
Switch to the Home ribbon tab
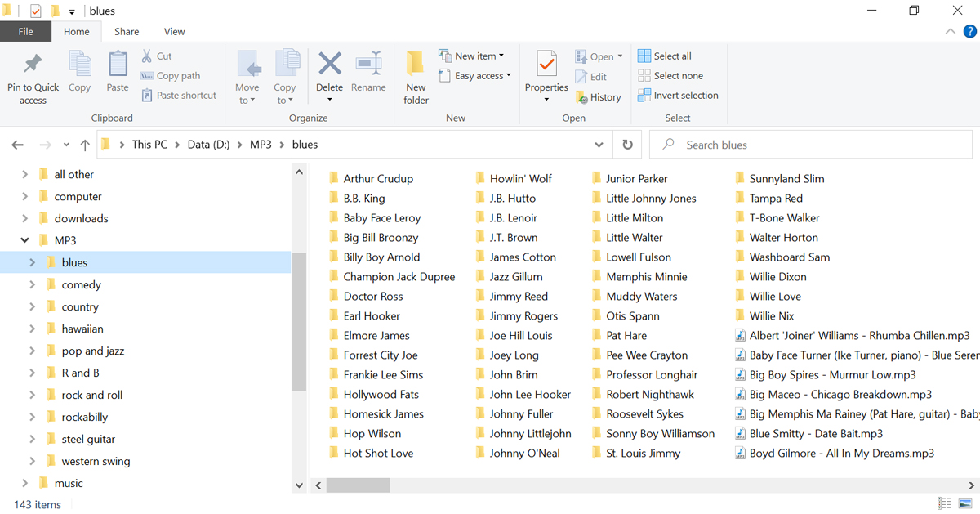click(x=77, y=32)
